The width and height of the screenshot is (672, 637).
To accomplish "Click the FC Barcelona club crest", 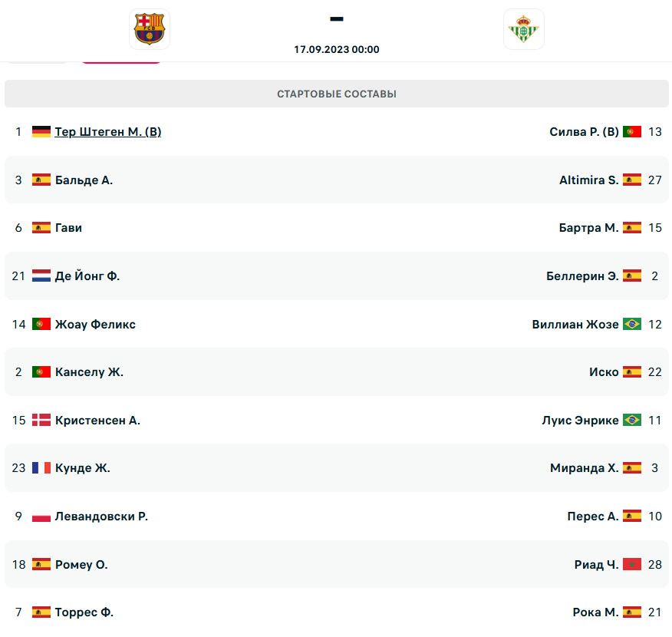I will coord(149,29).
